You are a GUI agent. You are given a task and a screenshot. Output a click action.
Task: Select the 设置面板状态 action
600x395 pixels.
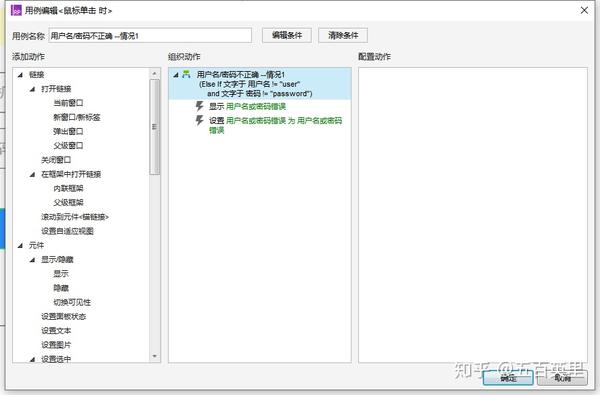click(64, 316)
